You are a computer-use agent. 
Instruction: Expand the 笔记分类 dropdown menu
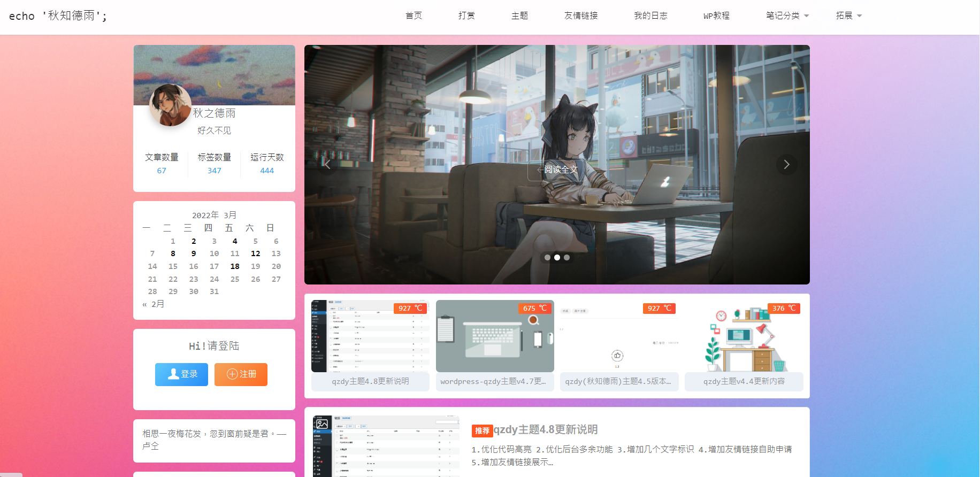tap(787, 16)
